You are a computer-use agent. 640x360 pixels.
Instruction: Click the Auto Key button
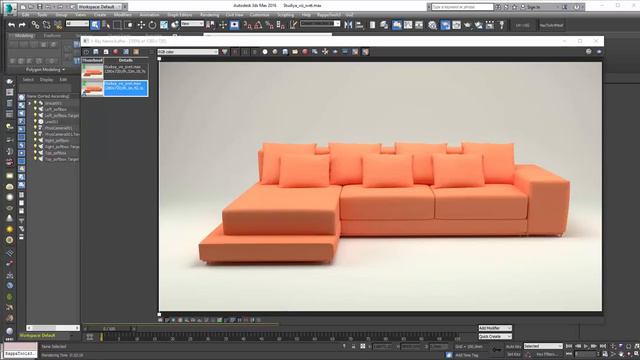tap(513, 347)
